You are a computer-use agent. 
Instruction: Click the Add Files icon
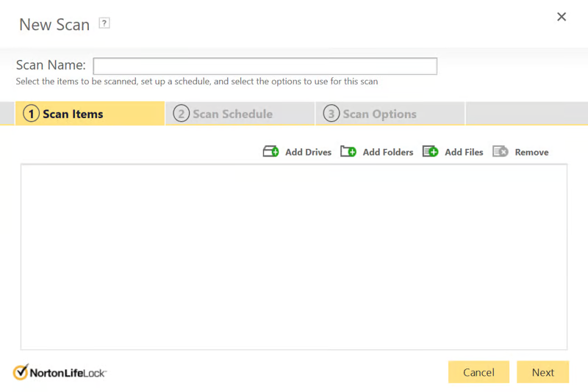tap(430, 152)
